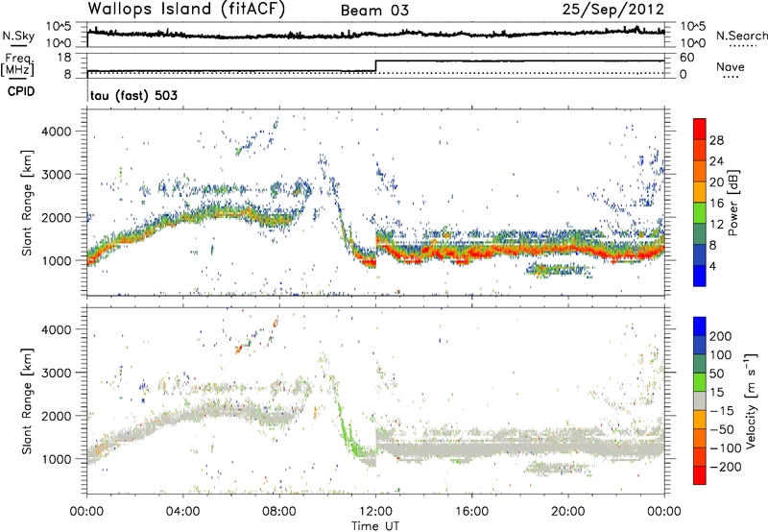The image size is (768, 532).
Task: Click the '12:00' time axis label
Action: click(375, 512)
